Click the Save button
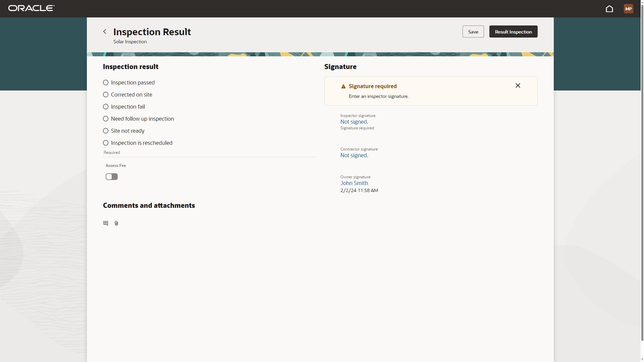The height and width of the screenshot is (362, 644). pyautogui.click(x=473, y=32)
